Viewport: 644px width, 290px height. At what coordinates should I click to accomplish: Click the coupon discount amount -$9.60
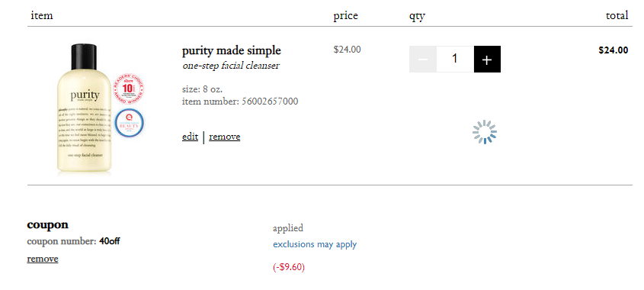pos(289,267)
